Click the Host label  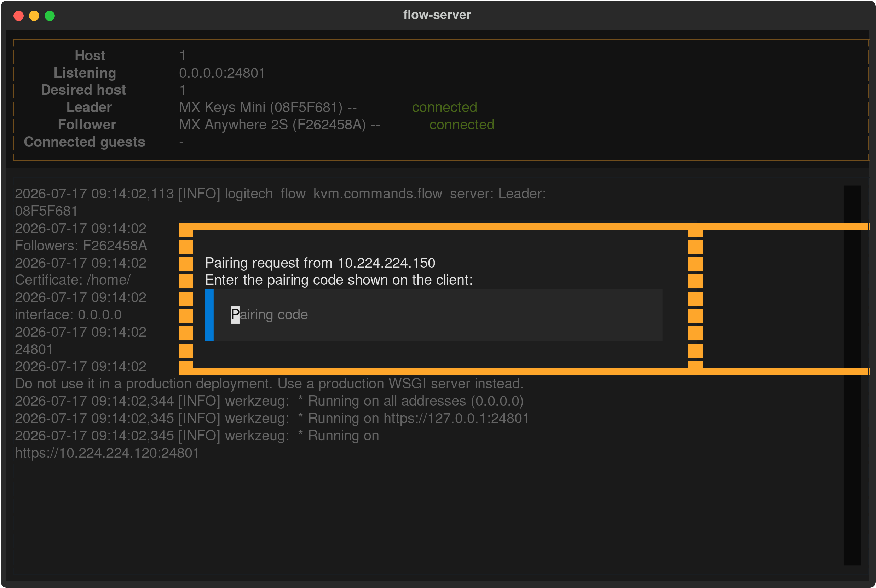(90, 56)
